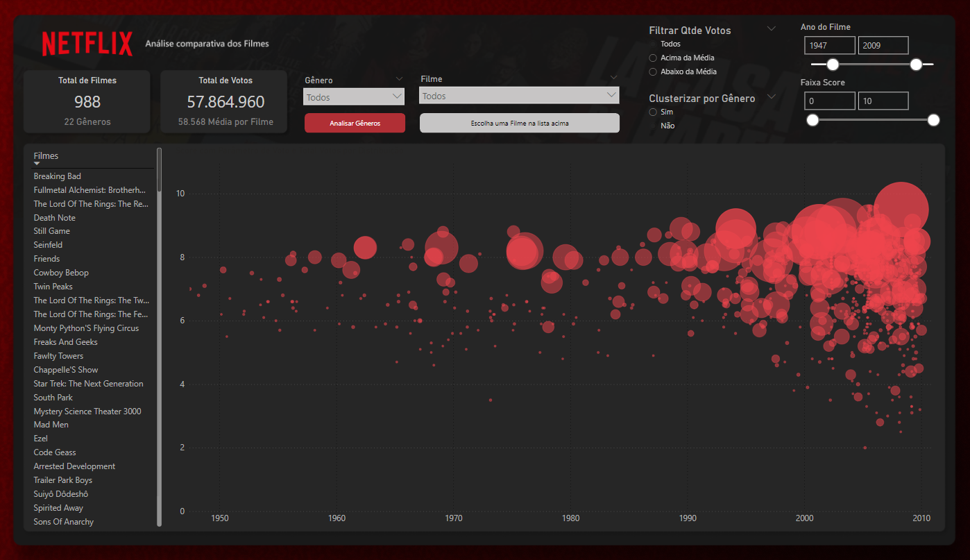
Task: Expand the Filtrar Qtde Votos chevron
Action: coord(771,28)
